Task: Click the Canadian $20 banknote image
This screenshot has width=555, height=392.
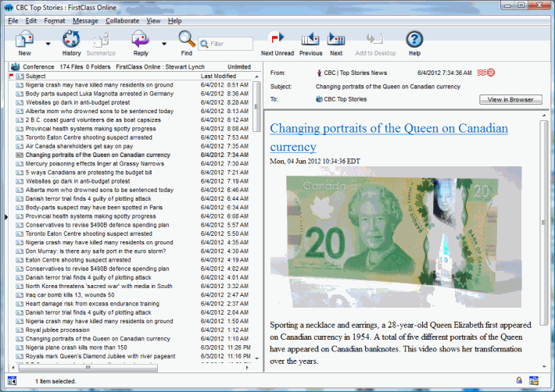Action: 391,233
